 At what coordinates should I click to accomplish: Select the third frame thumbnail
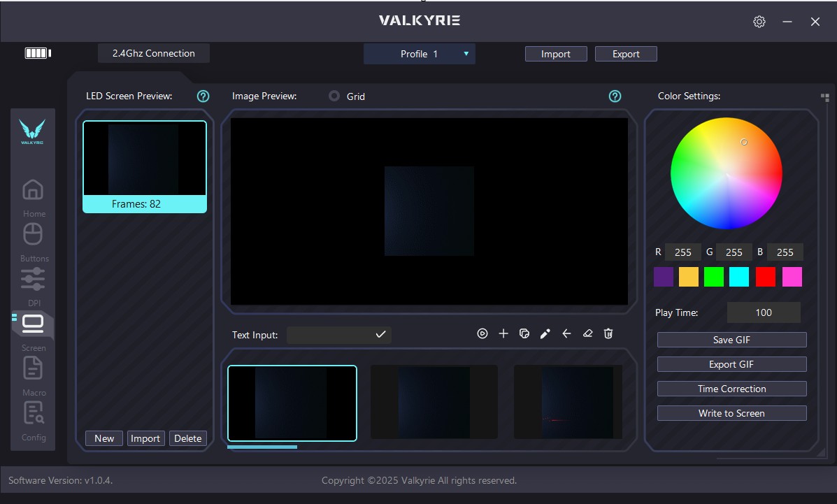[568, 403]
